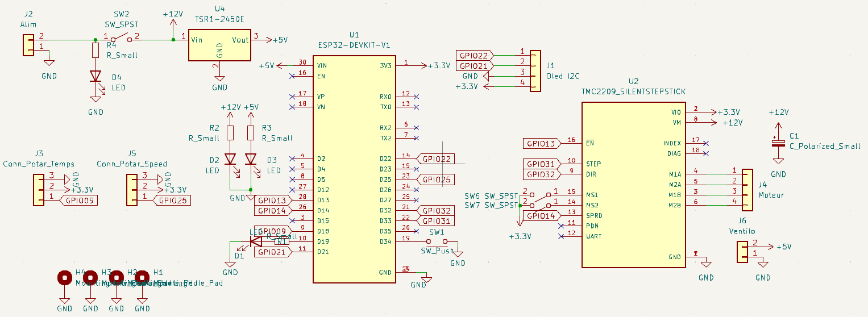Image resolution: width=868 pixels, height=317 pixels.
Task: Select the H4 mounting hole symbol
Action: click(64, 278)
